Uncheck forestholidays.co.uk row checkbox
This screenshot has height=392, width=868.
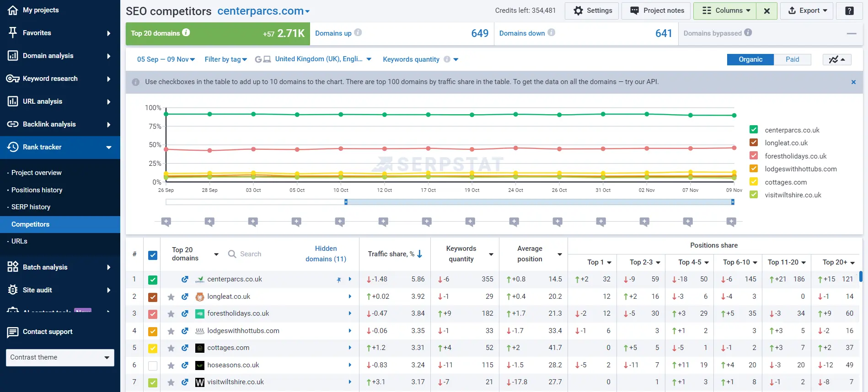(153, 314)
